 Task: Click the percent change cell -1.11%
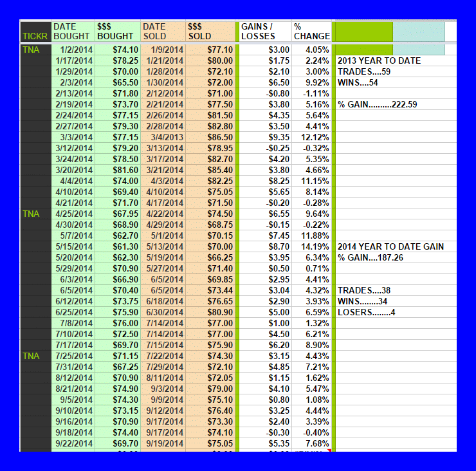click(x=311, y=93)
